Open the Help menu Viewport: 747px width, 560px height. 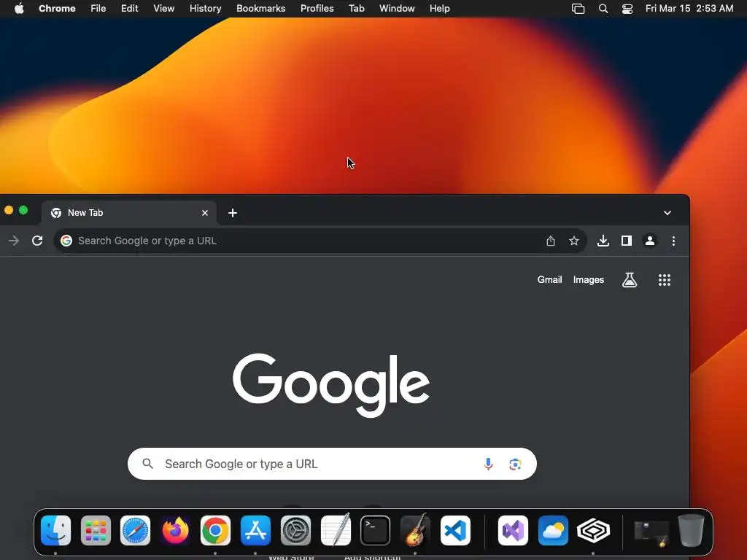coord(440,9)
